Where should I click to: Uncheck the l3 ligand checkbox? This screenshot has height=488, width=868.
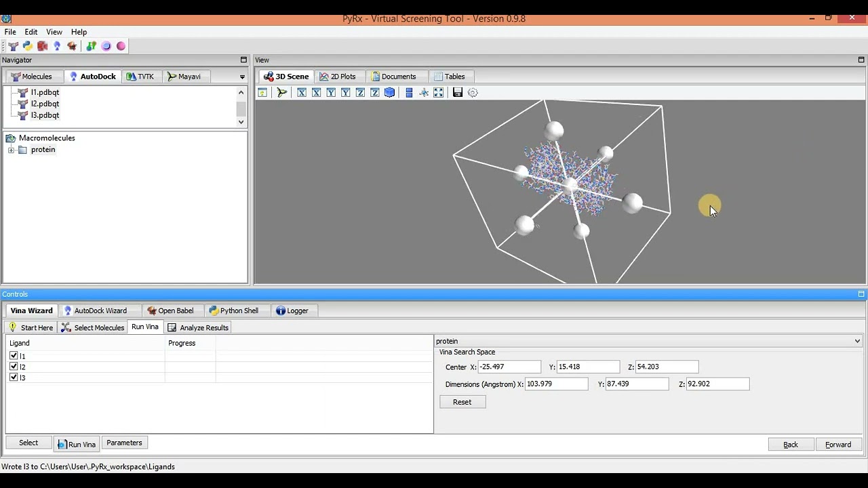point(14,377)
